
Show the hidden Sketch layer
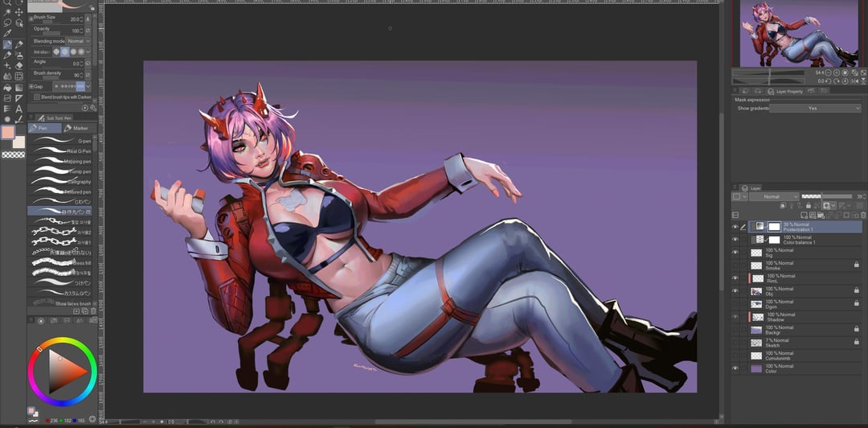[x=735, y=343]
